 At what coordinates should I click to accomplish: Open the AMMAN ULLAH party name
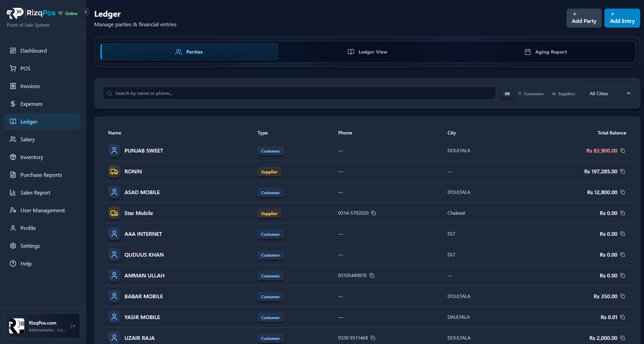click(144, 275)
